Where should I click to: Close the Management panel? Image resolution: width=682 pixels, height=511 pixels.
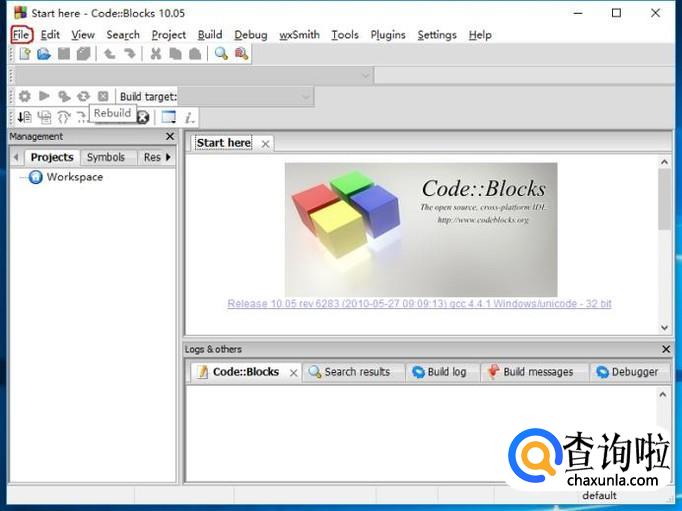[x=170, y=137]
